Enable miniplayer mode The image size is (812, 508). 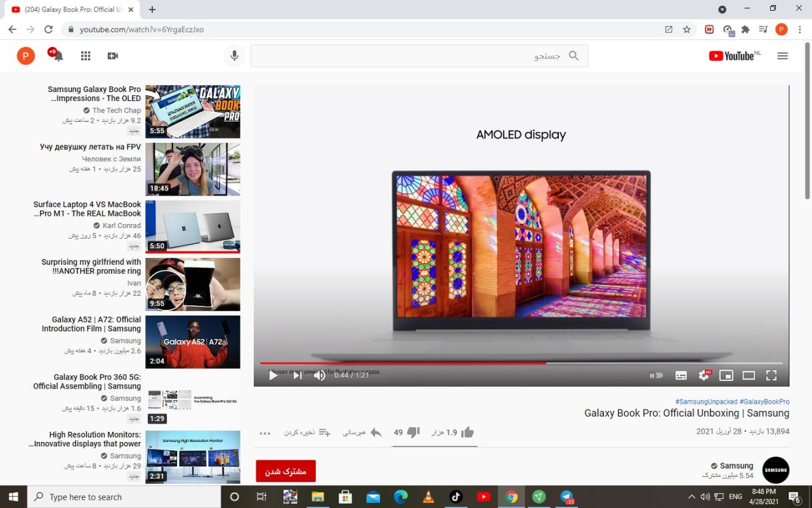click(726, 375)
